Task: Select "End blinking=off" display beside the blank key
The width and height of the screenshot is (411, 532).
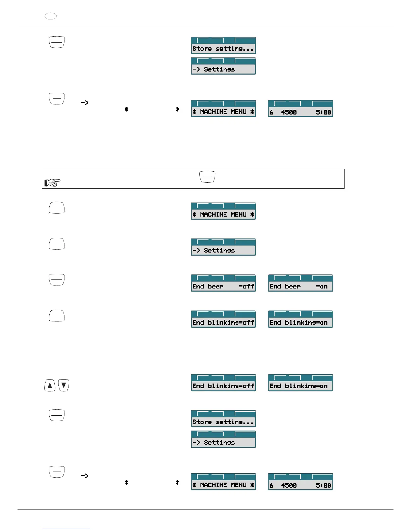Action: [x=223, y=319]
